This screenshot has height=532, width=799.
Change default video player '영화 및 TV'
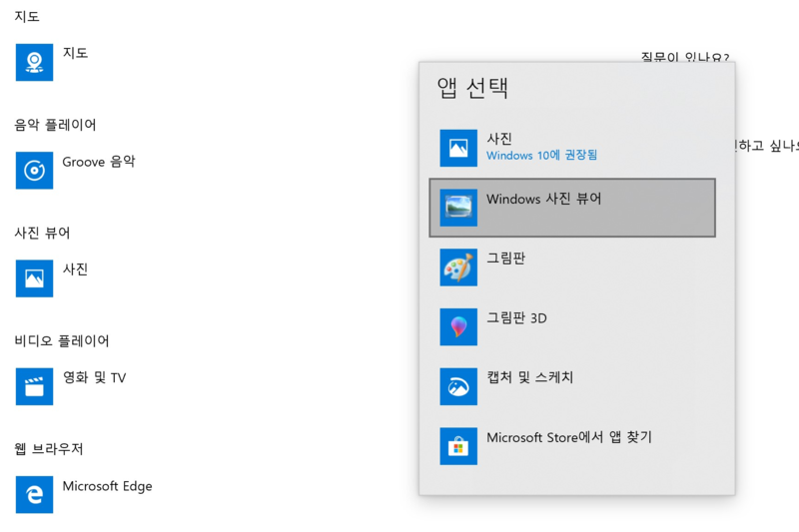tap(94, 377)
